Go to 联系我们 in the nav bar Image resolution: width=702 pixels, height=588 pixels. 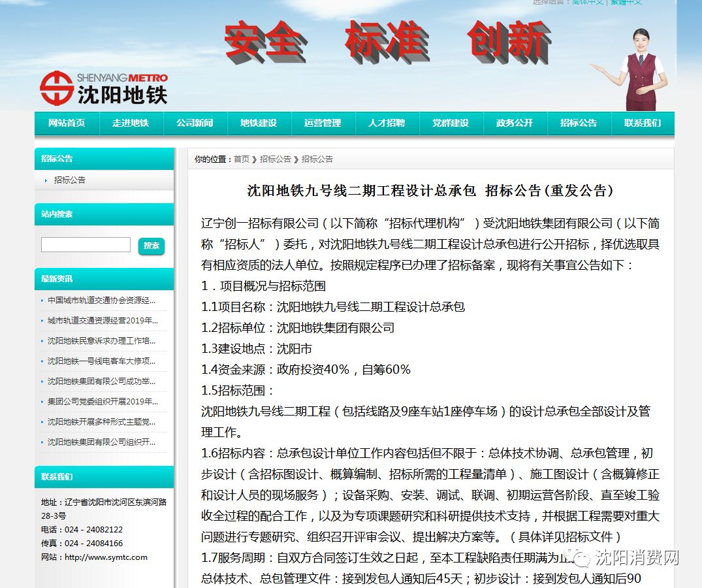click(643, 123)
